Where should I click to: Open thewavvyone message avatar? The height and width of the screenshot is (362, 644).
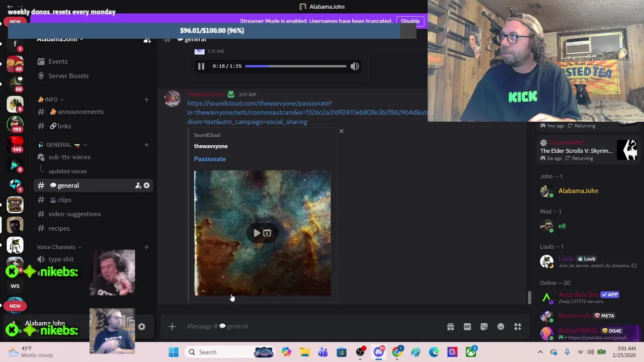tap(173, 99)
